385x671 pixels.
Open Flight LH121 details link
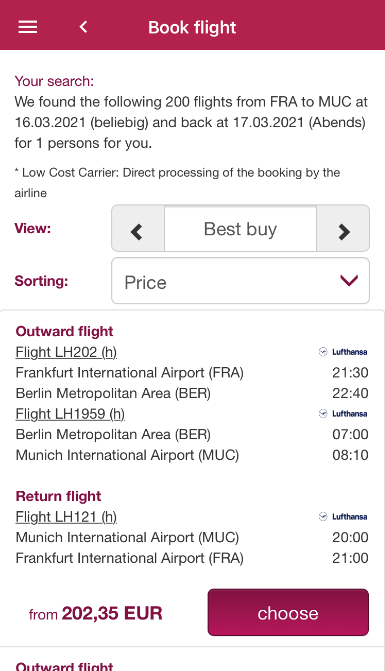pos(66,517)
